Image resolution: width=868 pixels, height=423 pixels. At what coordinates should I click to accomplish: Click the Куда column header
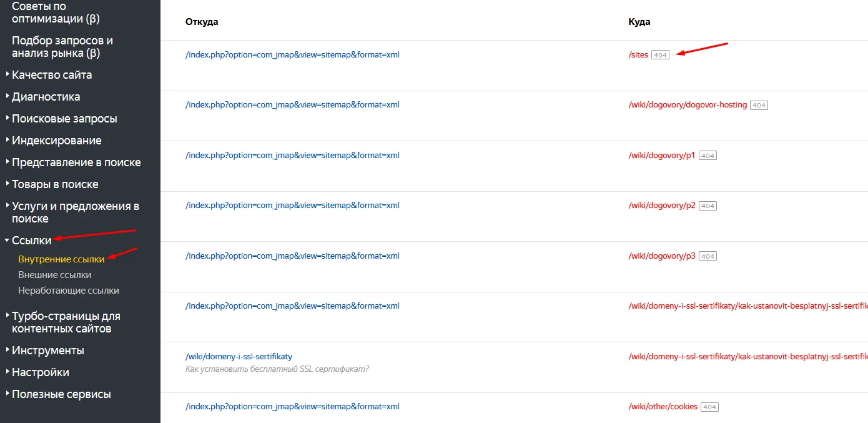click(x=639, y=22)
